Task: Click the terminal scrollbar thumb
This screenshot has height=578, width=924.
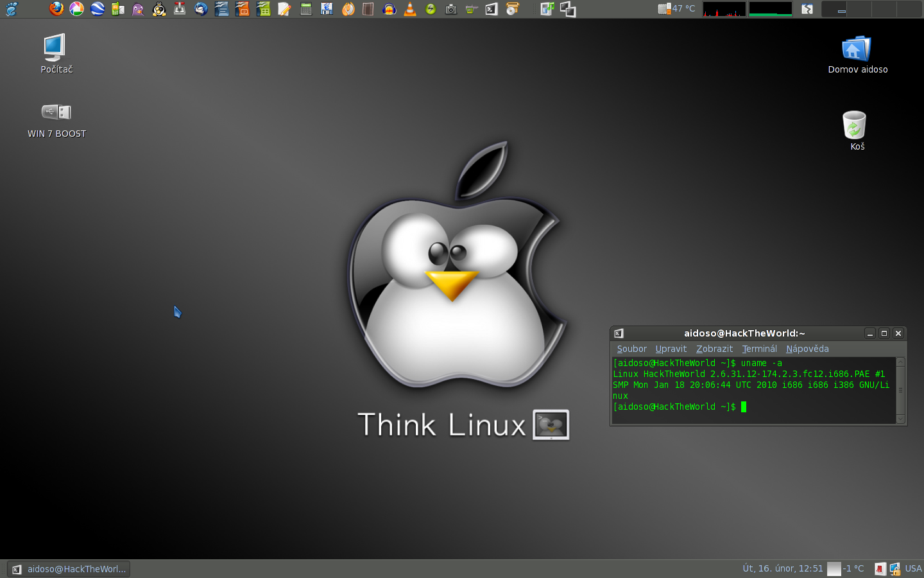Action: tap(900, 390)
